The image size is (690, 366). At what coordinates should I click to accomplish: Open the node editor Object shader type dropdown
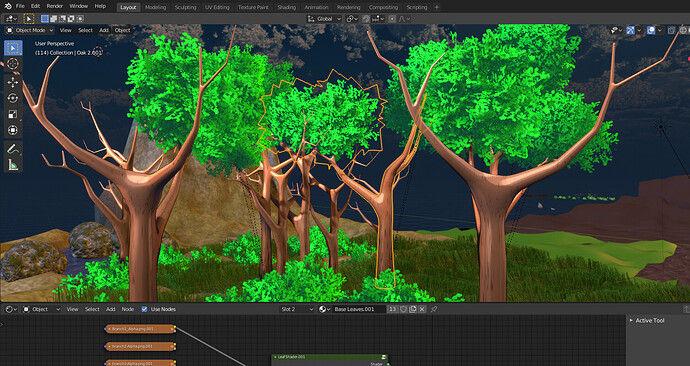pyautogui.click(x=41, y=309)
